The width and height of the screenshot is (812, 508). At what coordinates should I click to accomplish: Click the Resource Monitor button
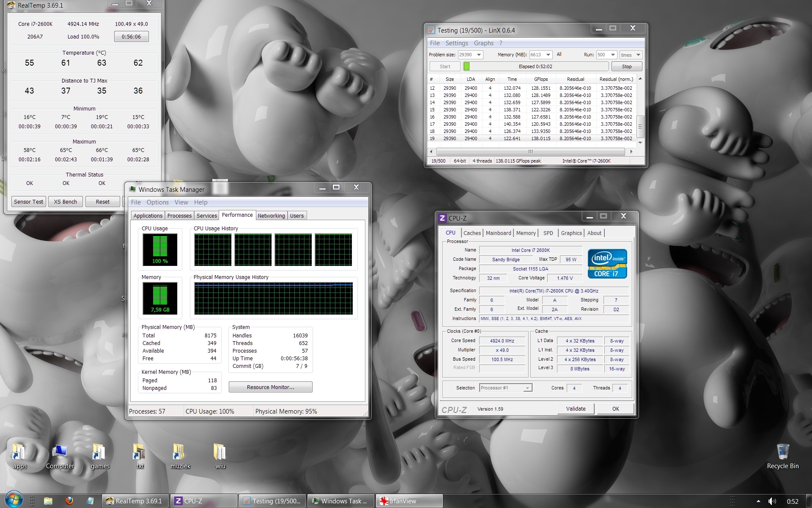click(270, 387)
